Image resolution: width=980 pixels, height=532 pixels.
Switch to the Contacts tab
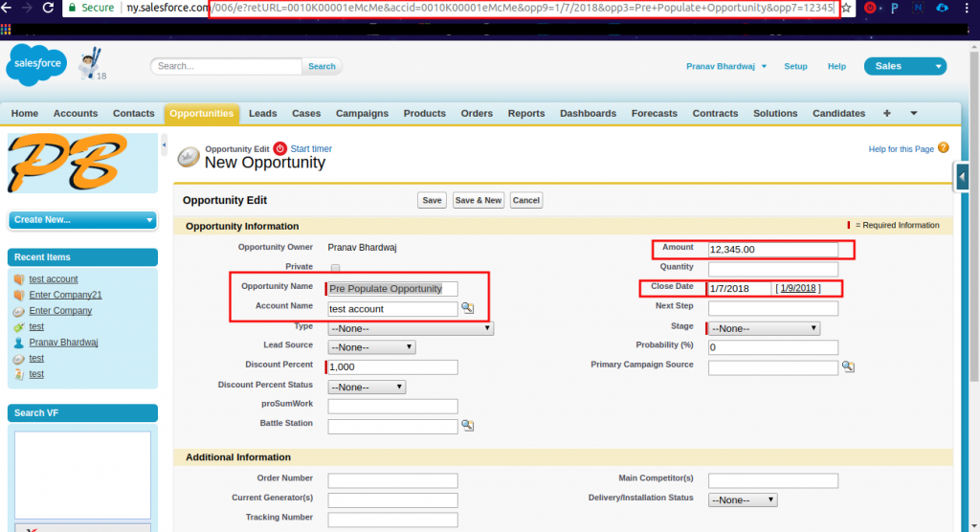click(x=134, y=113)
